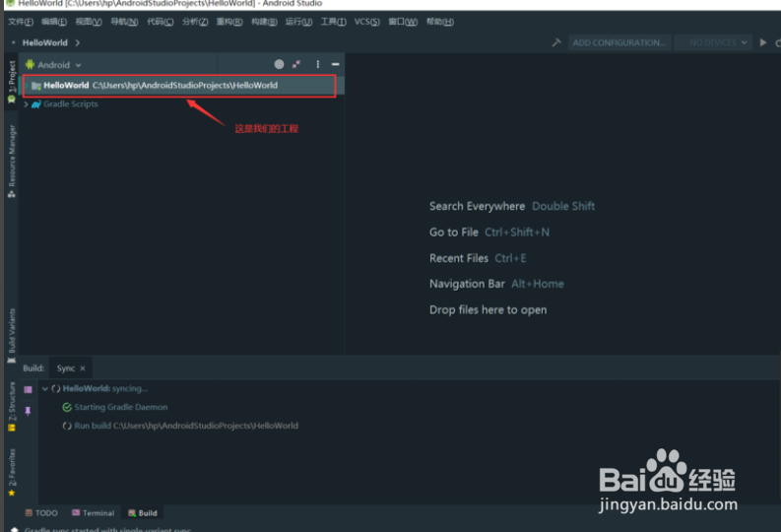
Task: Click the scroll-from-source target icon
Action: [x=279, y=64]
